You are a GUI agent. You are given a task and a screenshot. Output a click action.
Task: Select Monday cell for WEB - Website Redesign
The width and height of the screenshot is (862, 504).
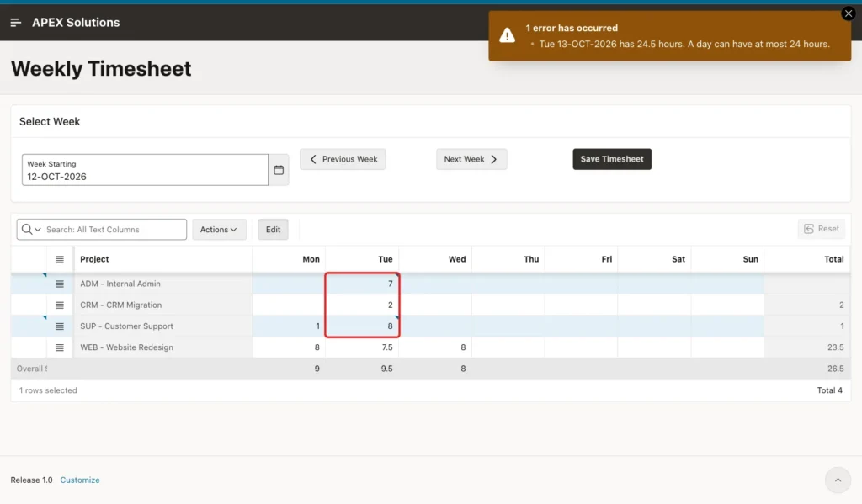289,347
